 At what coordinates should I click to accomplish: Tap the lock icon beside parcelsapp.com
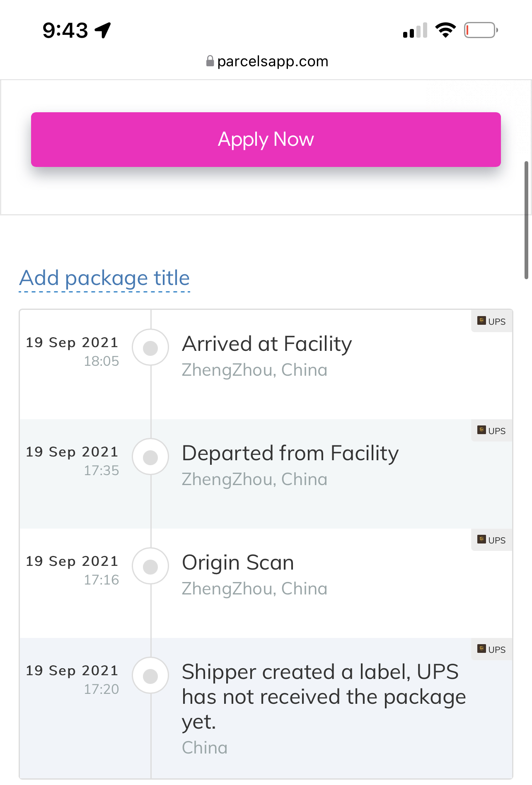[210, 61]
